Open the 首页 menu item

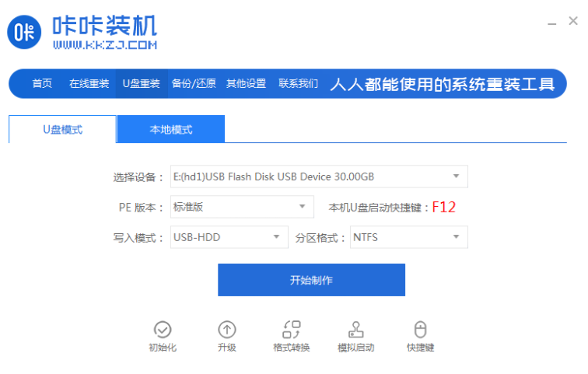(x=42, y=83)
